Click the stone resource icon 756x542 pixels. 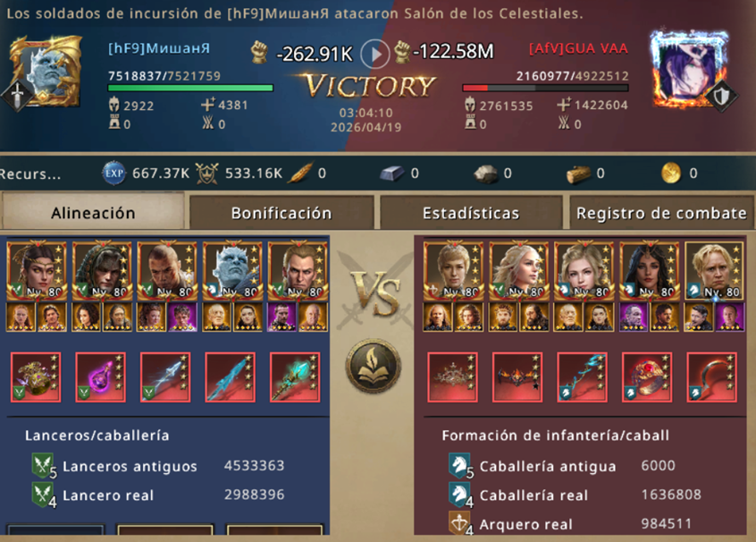(485, 174)
